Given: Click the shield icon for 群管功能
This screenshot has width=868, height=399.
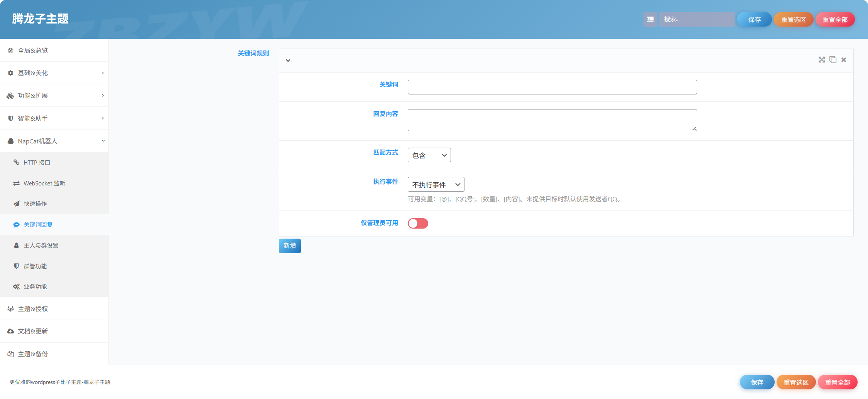Looking at the screenshot, I should pos(16,266).
